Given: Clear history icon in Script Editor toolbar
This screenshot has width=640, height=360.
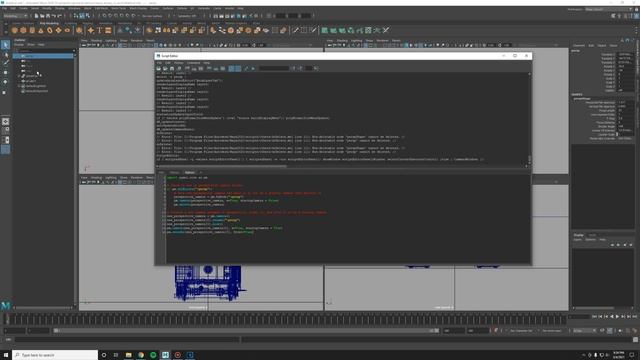Looking at the screenshot, I should [x=187, y=69].
